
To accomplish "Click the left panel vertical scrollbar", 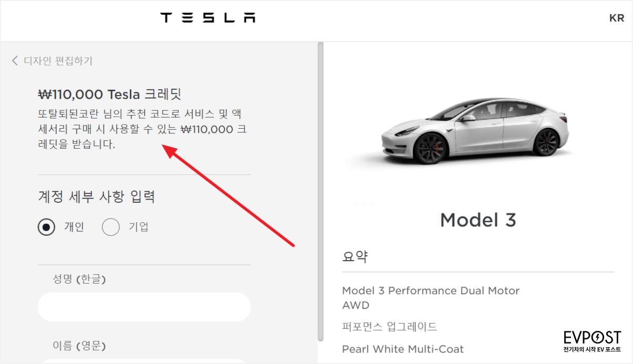I will point(320,192).
